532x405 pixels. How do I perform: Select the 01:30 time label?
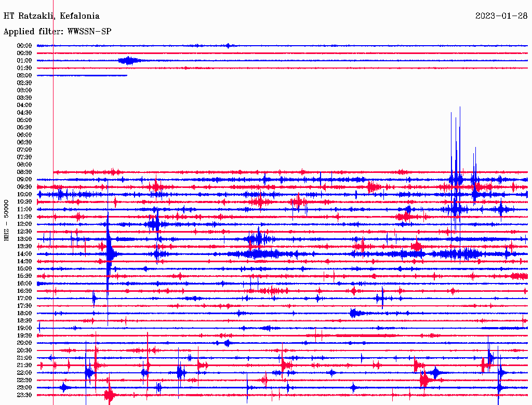(24, 68)
